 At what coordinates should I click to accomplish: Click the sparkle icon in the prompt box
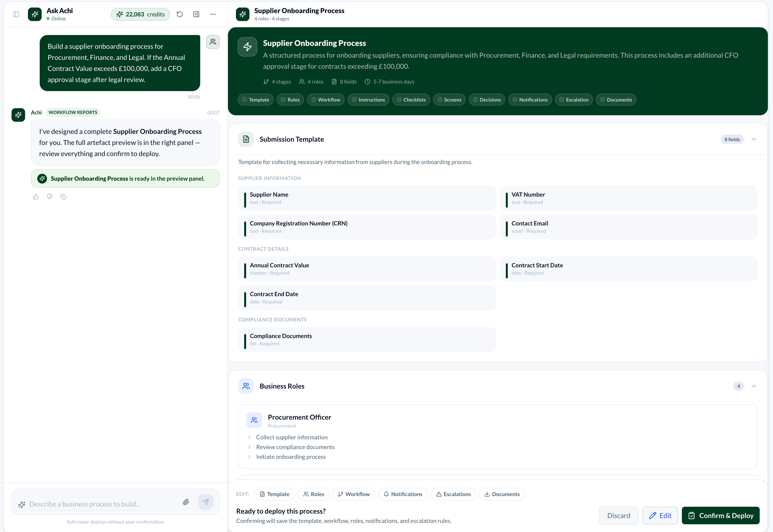(22, 505)
